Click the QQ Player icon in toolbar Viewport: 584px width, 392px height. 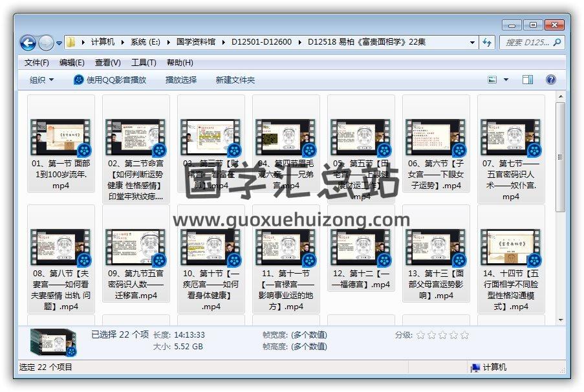click(x=79, y=80)
